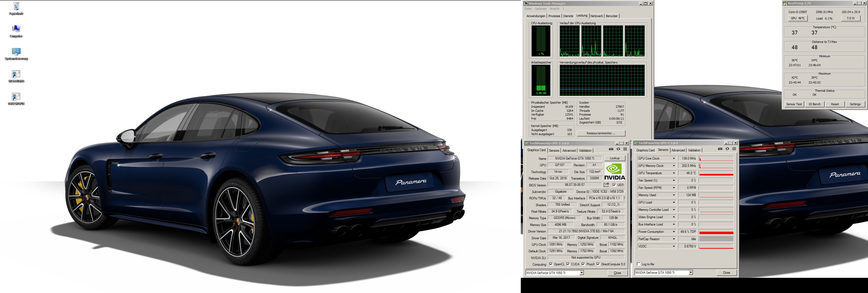This screenshot has height=293, width=868.
Task: Click the BIOS export share icon
Action: [606, 185]
